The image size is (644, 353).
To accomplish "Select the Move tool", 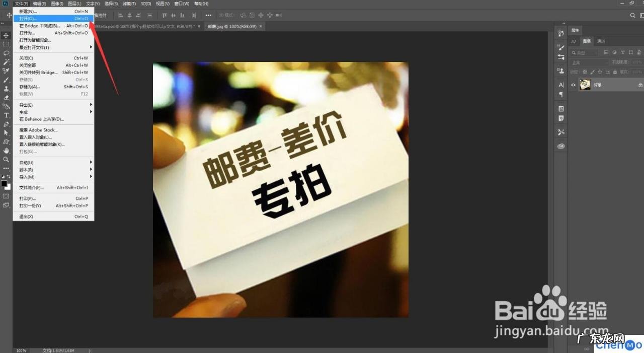I will coord(6,36).
